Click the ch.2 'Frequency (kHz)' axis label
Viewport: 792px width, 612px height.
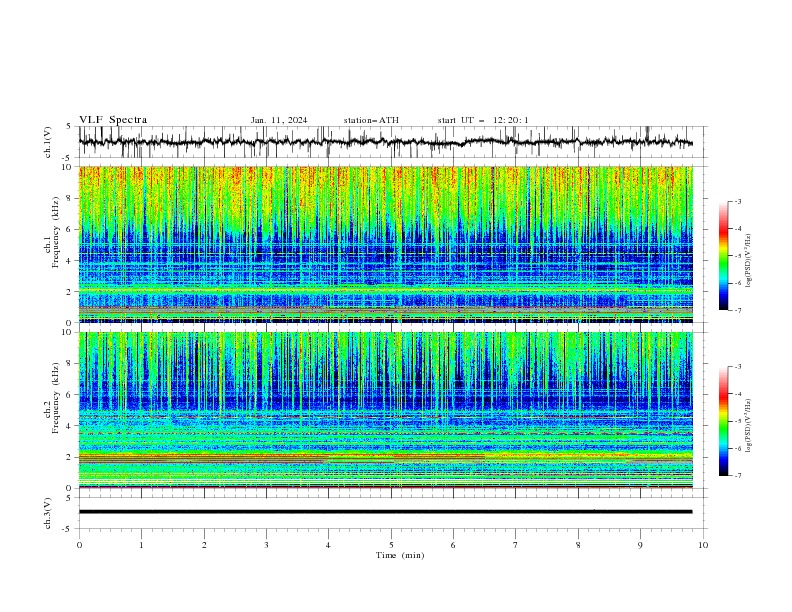(x=56, y=398)
